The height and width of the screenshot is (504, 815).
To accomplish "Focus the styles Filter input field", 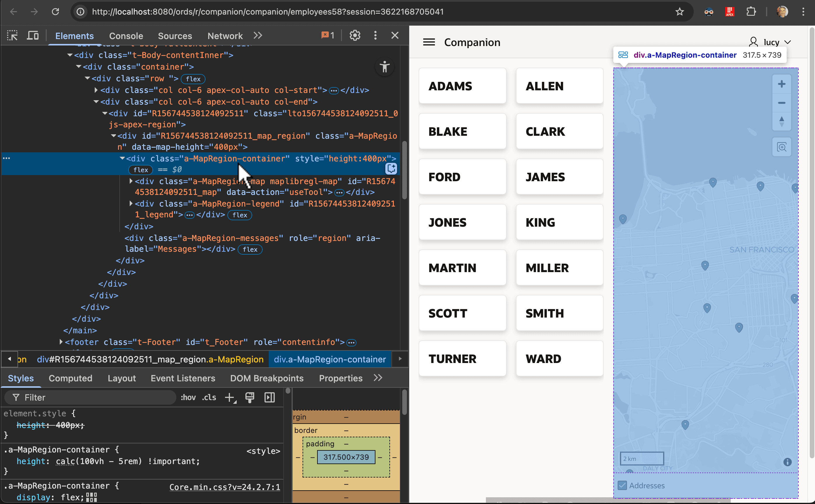I will [90, 398].
